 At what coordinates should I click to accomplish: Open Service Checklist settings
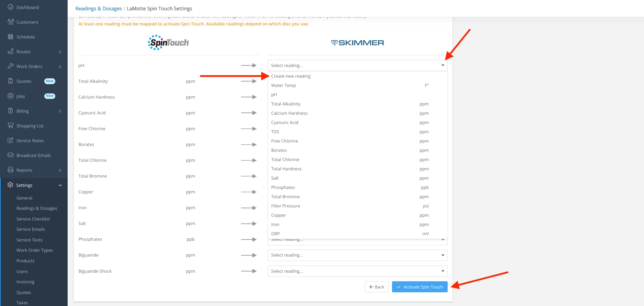point(33,219)
